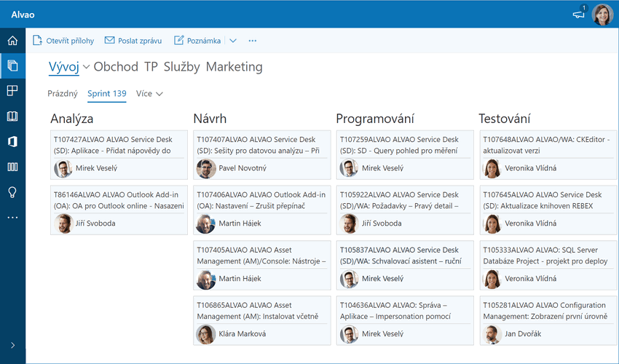Open card T107648ALVAO CKEditor aktualizovat verzi
This screenshot has height=364, width=619.
click(x=548, y=155)
